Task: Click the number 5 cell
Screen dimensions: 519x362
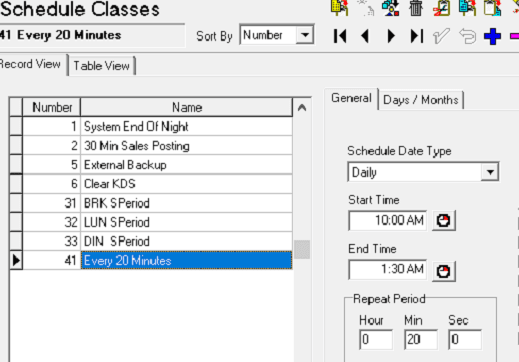Action: pos(52,165)
